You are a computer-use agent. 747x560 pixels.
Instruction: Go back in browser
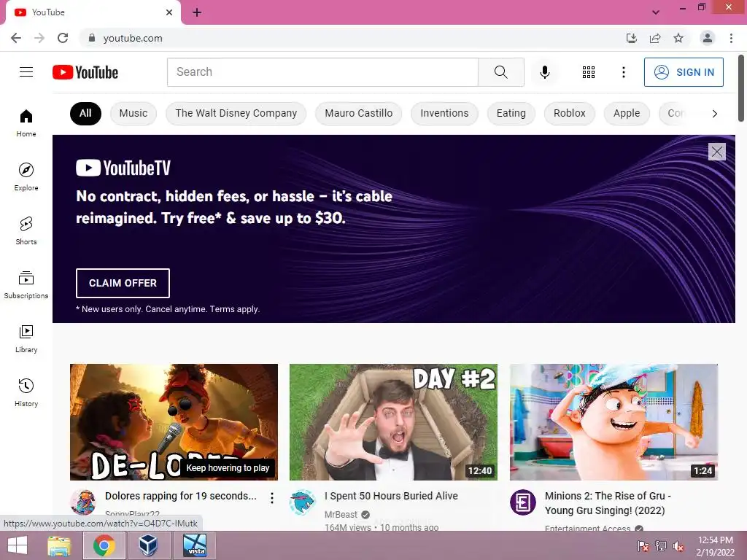pos(16,38)
